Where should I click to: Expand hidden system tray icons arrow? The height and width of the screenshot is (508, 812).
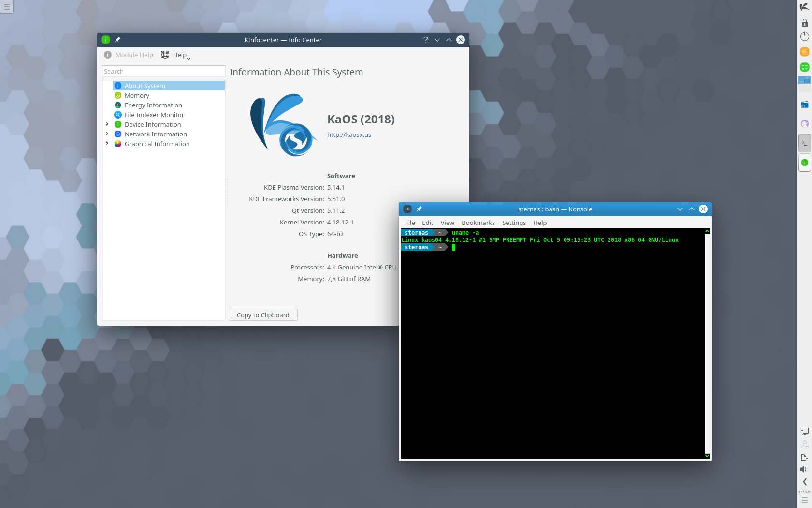coord(804,482)
